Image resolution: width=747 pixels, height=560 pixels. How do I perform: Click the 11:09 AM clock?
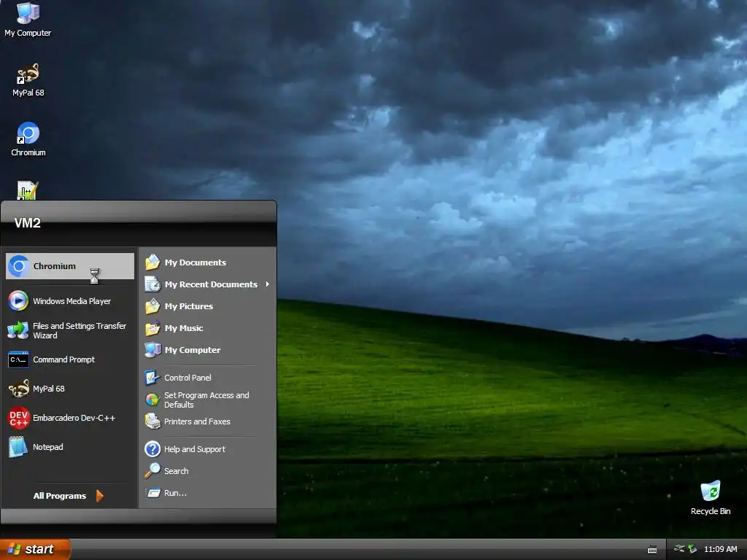(720, 549)
